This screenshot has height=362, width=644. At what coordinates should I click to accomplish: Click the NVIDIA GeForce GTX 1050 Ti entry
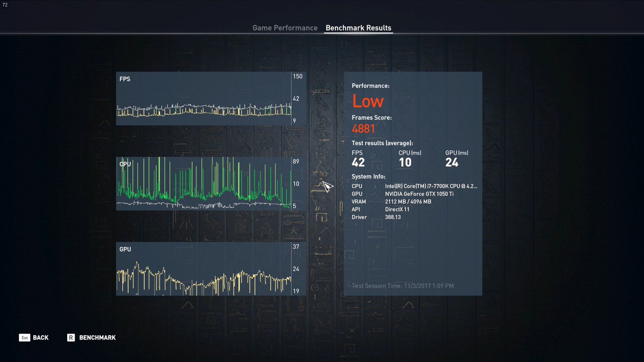pos(419,194)
